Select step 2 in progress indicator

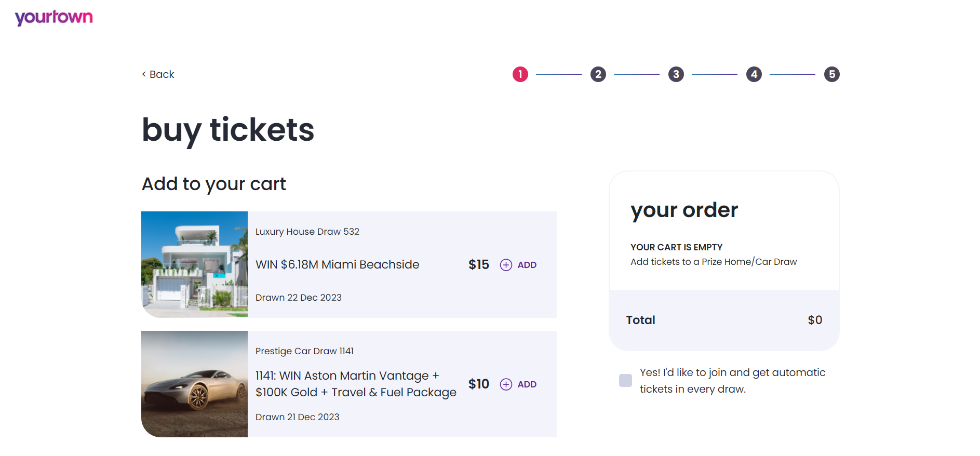(x=598, y=74)
